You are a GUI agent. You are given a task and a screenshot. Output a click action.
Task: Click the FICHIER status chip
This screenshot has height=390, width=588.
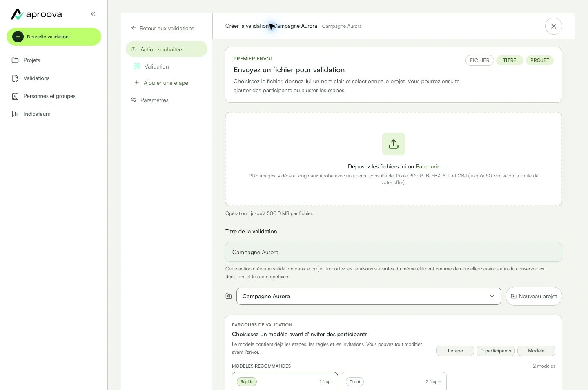[480, 60]
